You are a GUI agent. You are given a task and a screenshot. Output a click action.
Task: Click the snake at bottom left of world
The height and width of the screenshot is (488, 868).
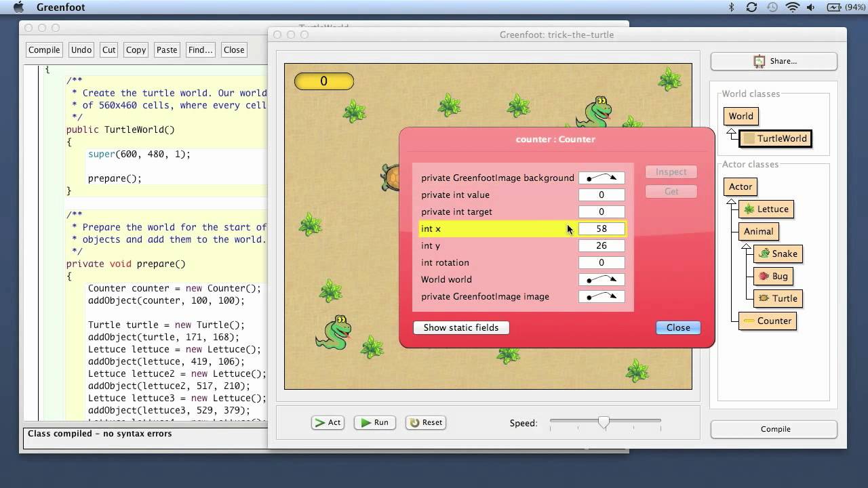(x=334, y=332)
